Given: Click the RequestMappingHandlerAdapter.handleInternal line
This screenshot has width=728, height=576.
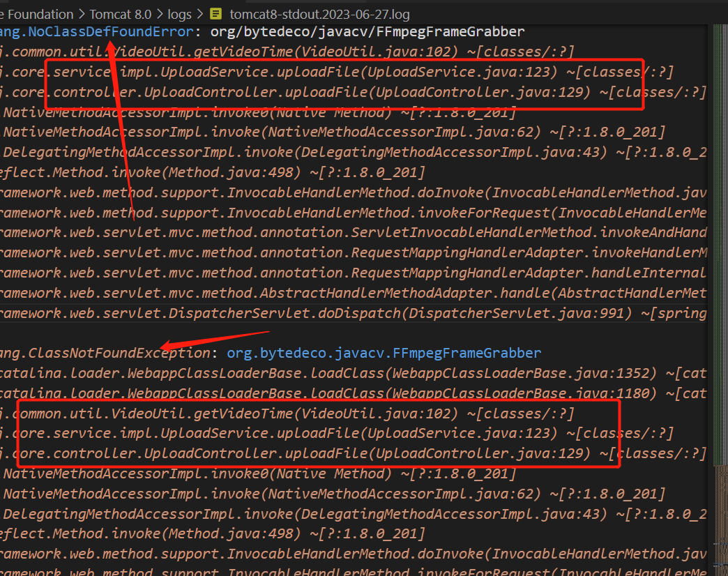Looking at the screenshot, I should coord(349,273).
